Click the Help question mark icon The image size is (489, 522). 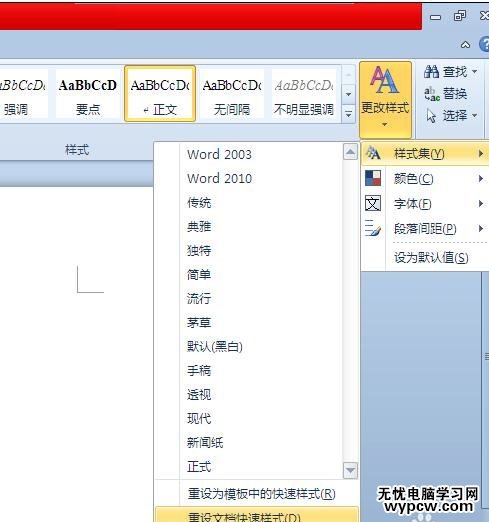point(484,44)
